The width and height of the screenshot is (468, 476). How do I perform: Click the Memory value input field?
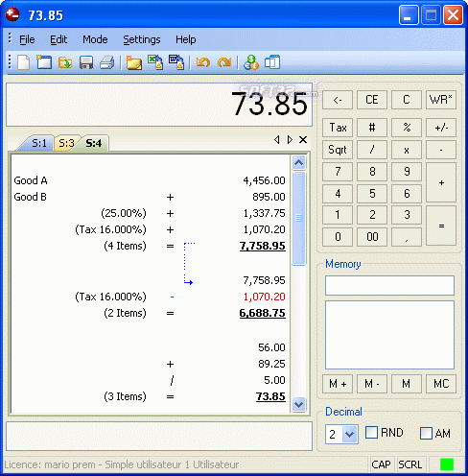[x=389, y=285]
